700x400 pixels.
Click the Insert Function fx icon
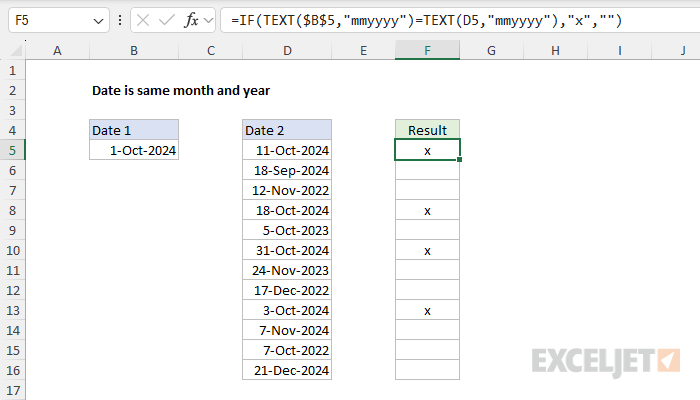point(191,20)
